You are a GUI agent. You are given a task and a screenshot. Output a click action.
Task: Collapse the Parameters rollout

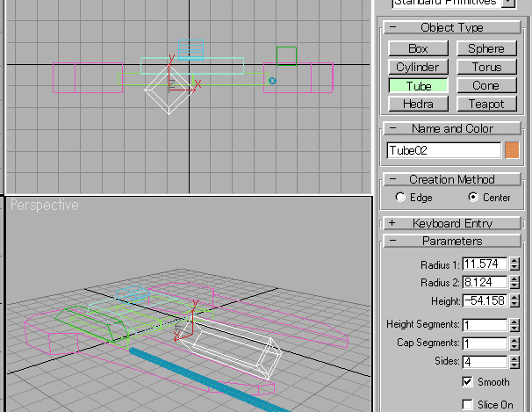click(x=452, y=241)
